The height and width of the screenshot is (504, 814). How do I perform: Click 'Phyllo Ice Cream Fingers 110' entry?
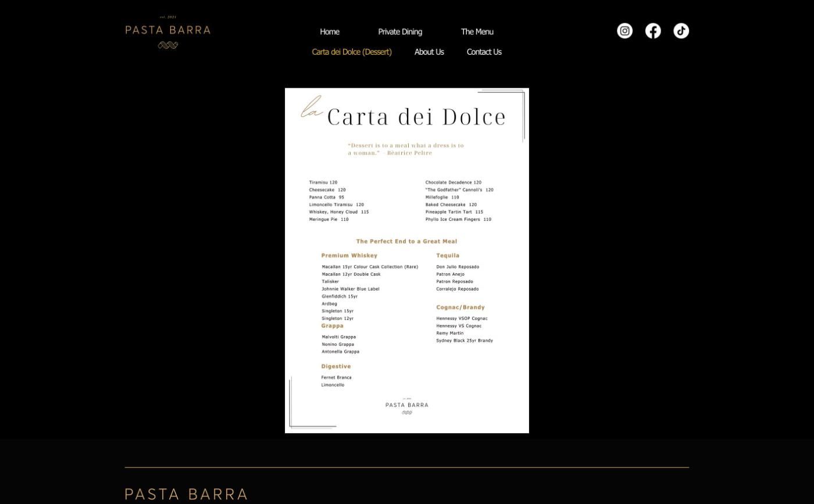(x=458, y=219)
